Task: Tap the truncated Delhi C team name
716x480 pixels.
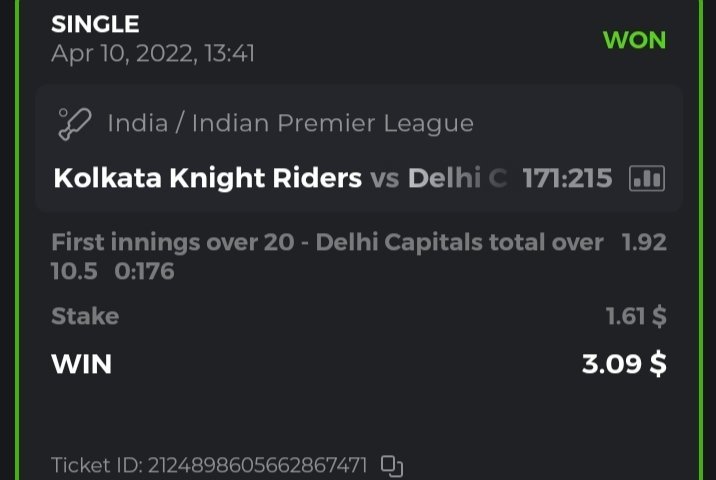Action: (x=457, y=179)
